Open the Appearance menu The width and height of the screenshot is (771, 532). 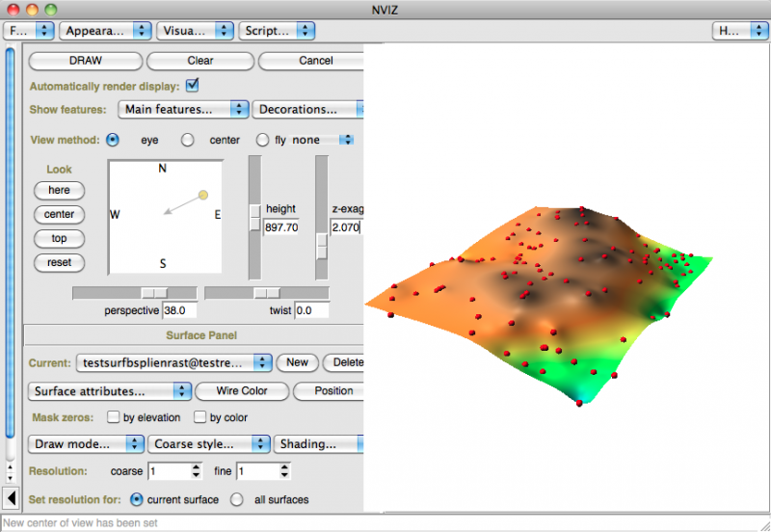(105, 31)
